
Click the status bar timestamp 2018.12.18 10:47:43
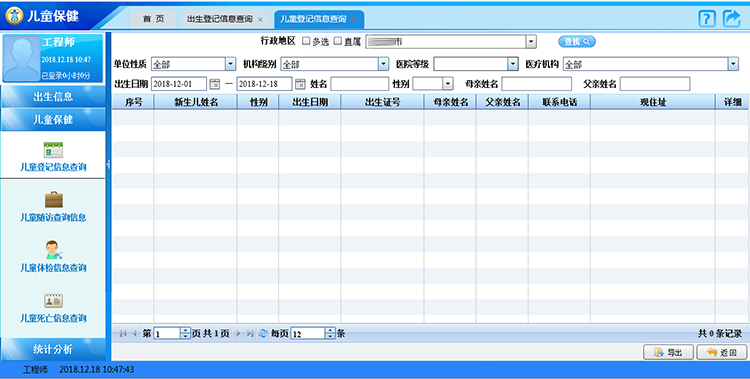coord(97,370)
